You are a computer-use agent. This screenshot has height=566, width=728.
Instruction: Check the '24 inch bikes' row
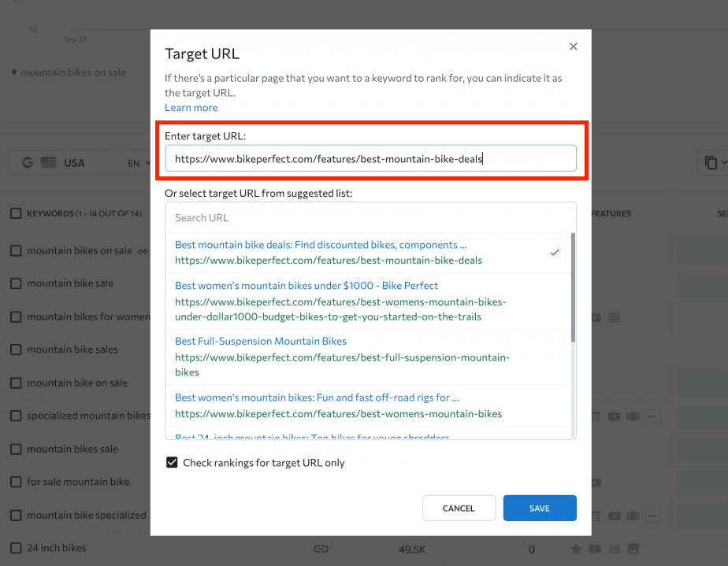click(16, 548)
